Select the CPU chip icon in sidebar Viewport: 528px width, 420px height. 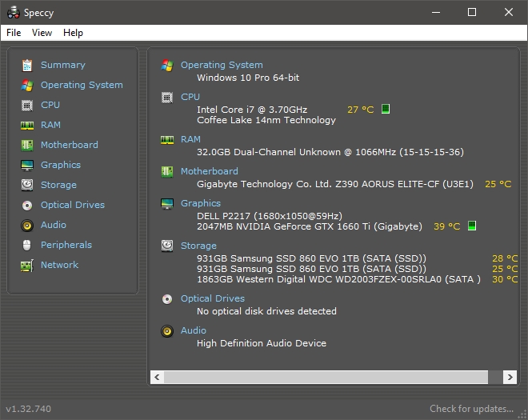[27, 105]
